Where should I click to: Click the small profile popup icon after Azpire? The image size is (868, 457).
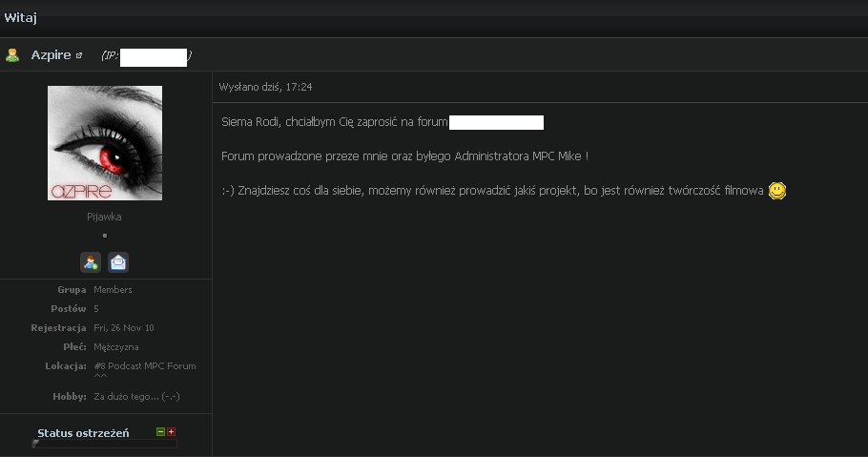[79, 55]
